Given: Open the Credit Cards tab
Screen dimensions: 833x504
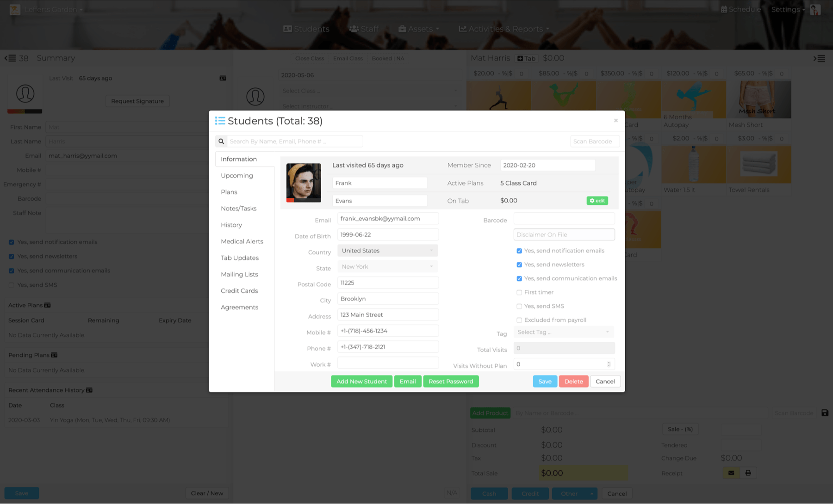Looking at the screenshot, I should [x=239, y=291].
